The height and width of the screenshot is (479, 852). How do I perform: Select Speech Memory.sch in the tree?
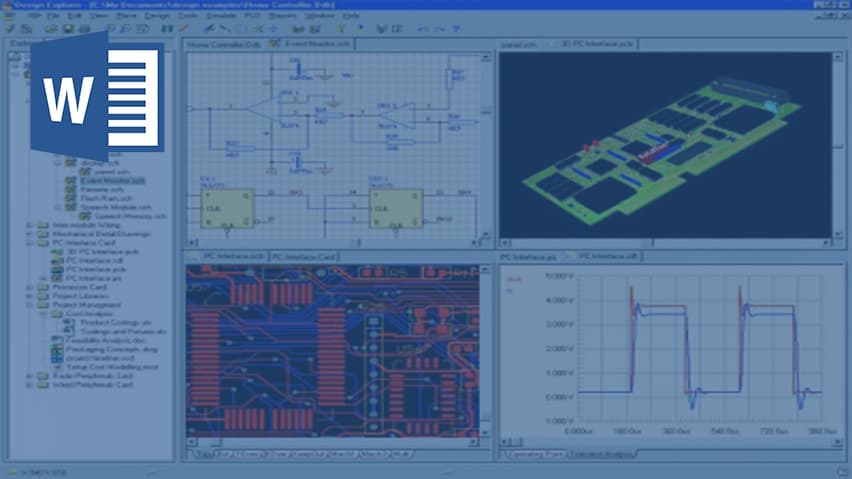(130, 216)
